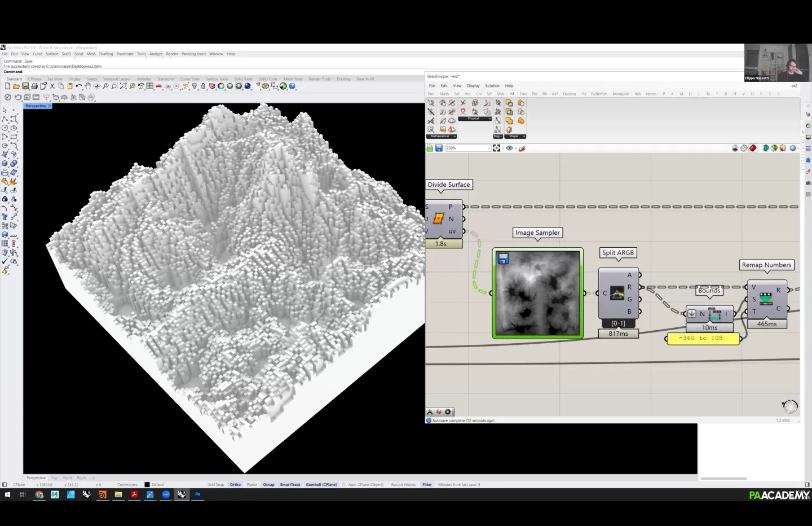
Task: Enable Grid Snap in the status bar
Action: click(x=215, y=485)
